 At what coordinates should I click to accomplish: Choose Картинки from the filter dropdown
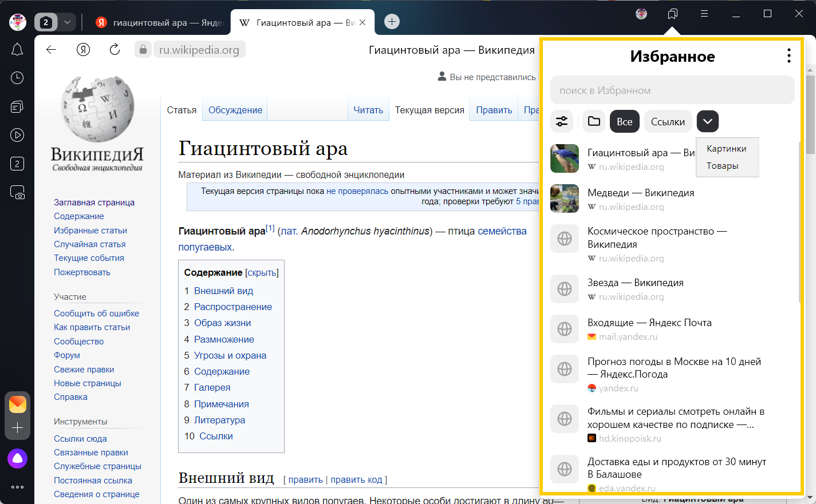(727, 149)
